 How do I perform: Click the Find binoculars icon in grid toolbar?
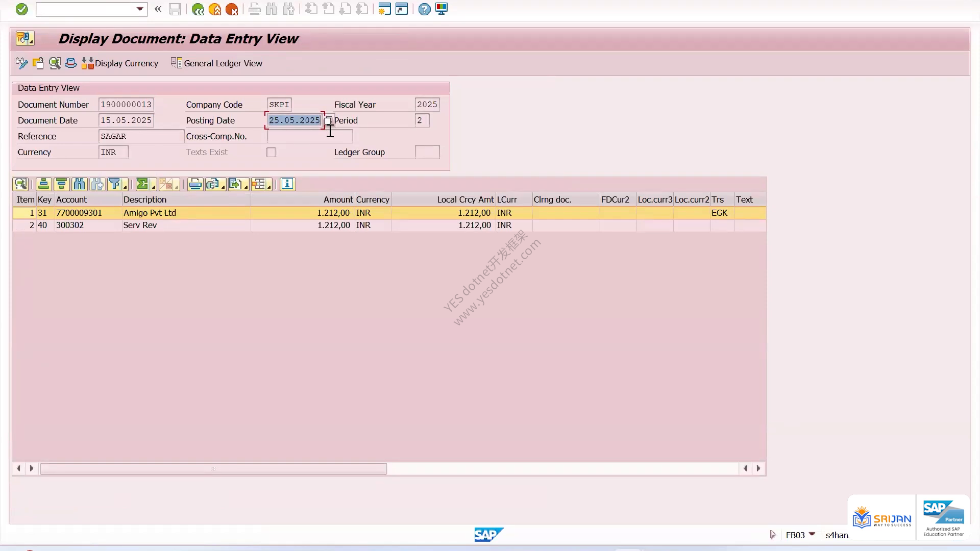[79, 184]
